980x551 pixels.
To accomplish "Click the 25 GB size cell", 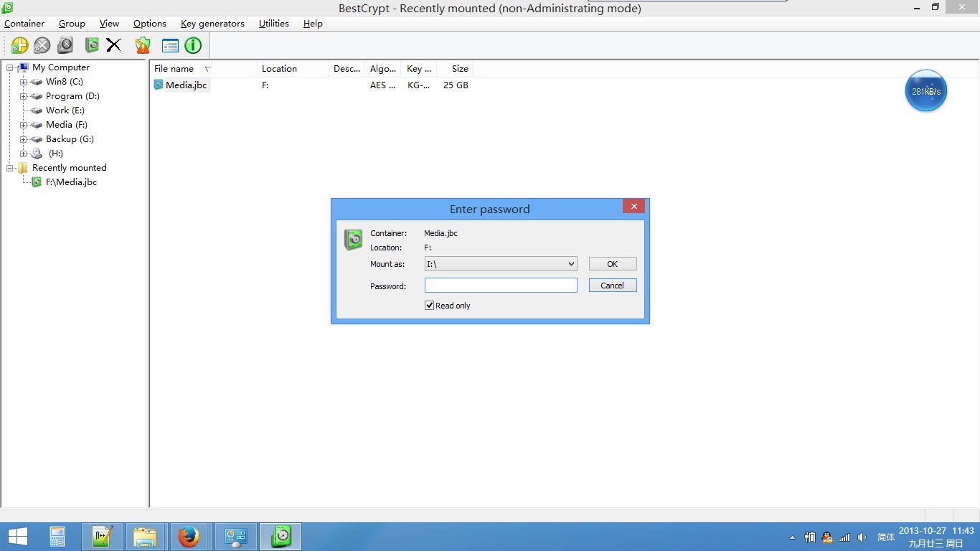I will point(456,85).
